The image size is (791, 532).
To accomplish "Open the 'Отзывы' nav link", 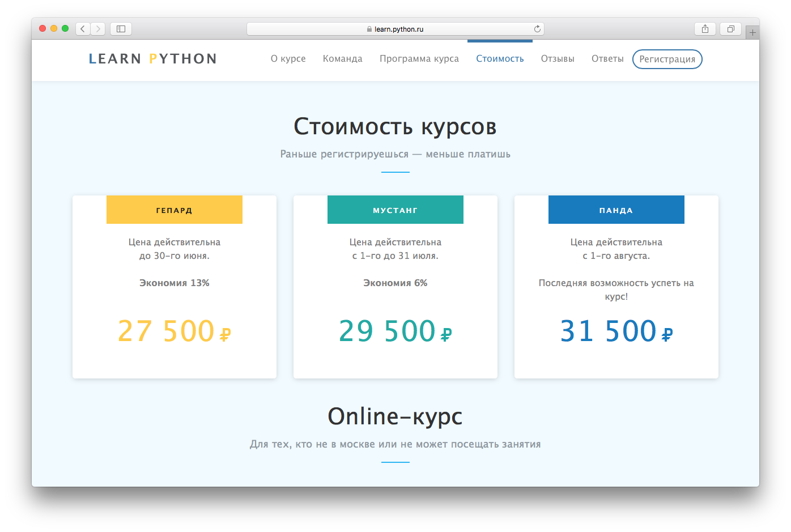I will tap(558, 59).
